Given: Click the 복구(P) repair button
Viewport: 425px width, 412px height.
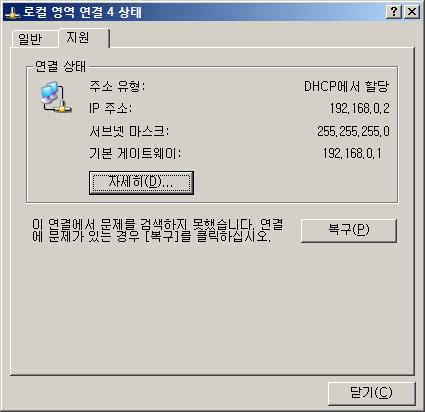Looking at the screenshot, I should click(349, 230).
